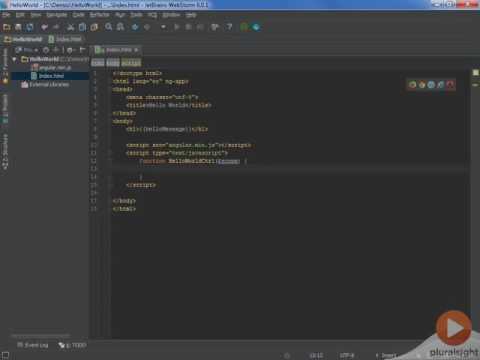The height and width of the screenshot is (360, 480).
Task: Click the Run play icon in toolbar
Action: pyautogui.click(x=177, y=27)
